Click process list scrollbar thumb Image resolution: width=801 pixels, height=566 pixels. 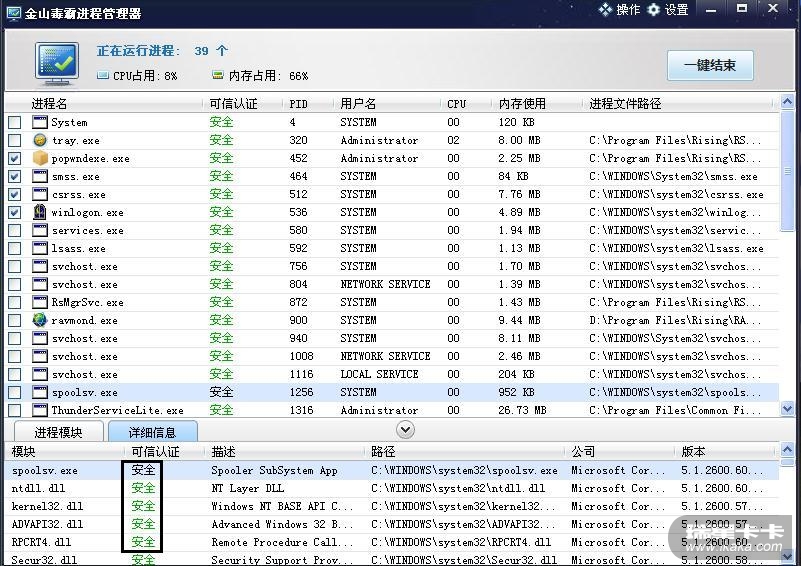[787, 171]
